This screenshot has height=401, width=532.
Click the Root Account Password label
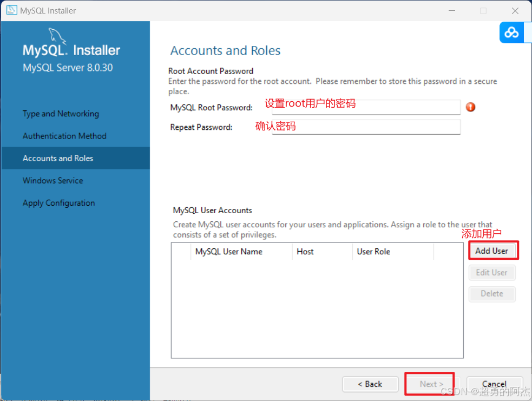[x=211, y=71]
